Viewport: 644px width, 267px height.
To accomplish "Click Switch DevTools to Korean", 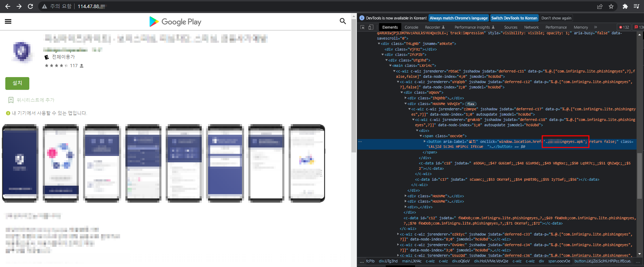I will [514, 18].
